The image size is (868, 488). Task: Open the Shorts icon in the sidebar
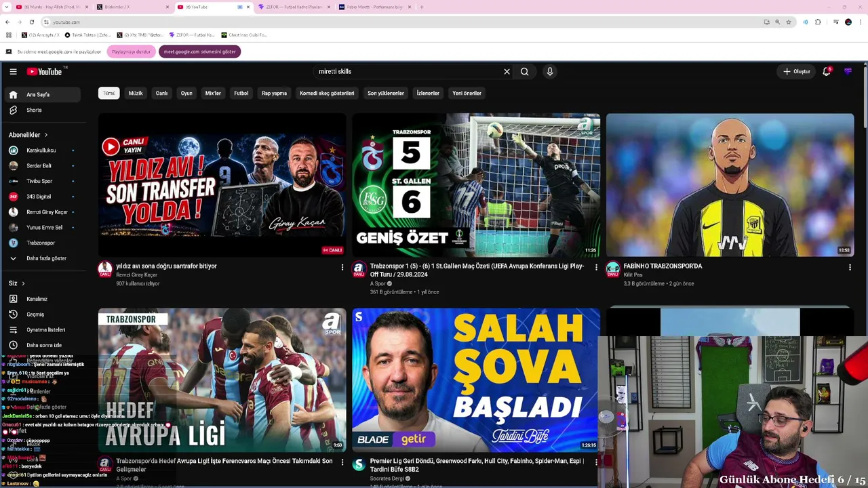tap(13, 110)
